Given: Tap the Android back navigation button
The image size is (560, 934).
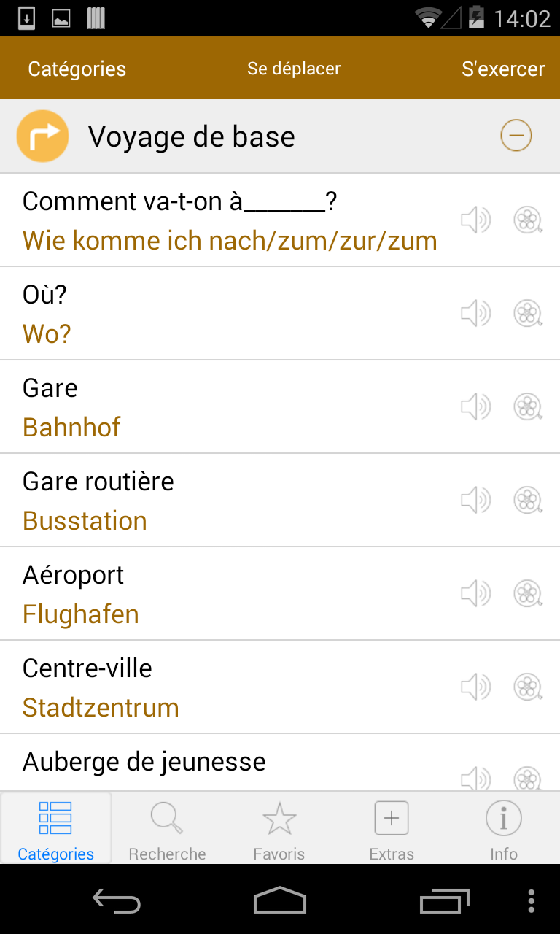Looking at the screenshot, I should pyautogui.click(x=117, y=900).
